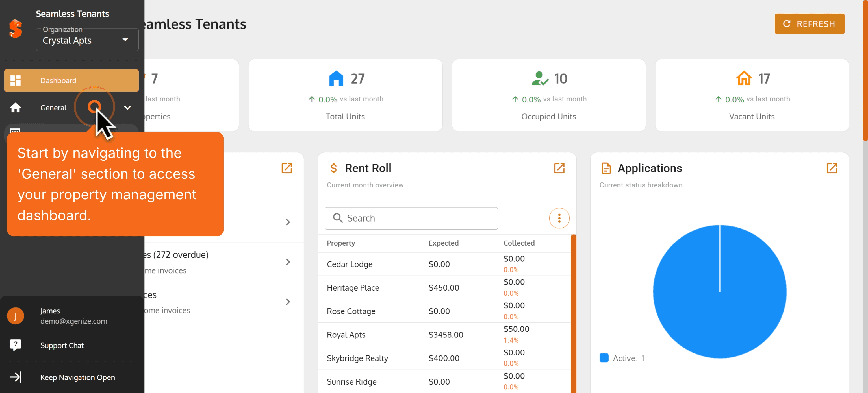Click the Rent Roll panel title

368,168
